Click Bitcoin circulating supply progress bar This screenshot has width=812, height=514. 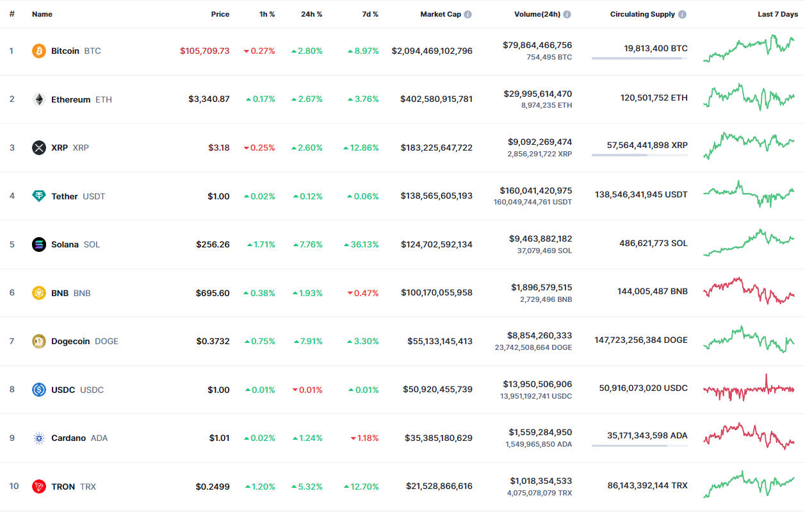[640, 58]
